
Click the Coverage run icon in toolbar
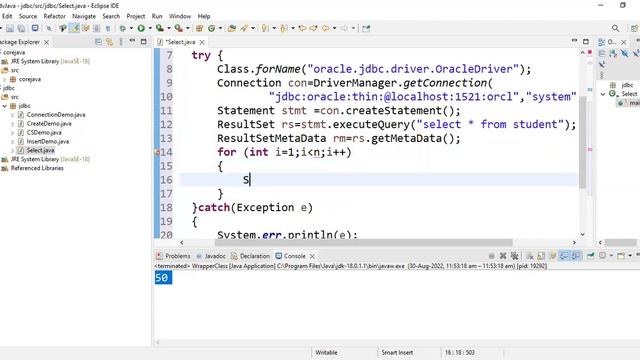[x=160, y=28]
